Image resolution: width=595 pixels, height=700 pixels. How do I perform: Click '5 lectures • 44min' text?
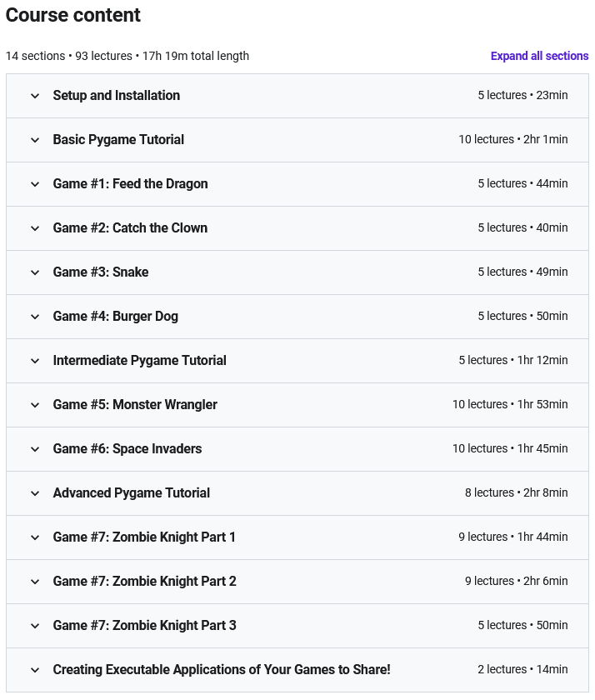(x=522, y=183)
